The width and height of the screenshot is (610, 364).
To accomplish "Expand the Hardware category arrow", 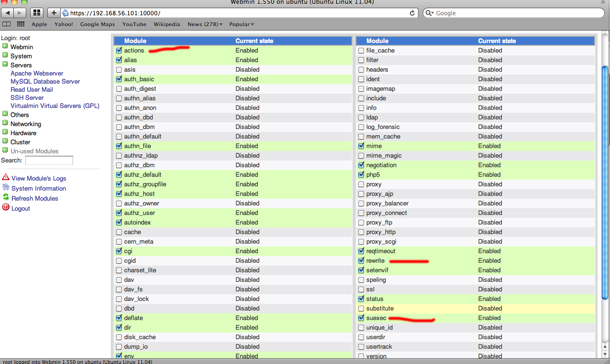I will pyautogui.click(x=5, y=132).
